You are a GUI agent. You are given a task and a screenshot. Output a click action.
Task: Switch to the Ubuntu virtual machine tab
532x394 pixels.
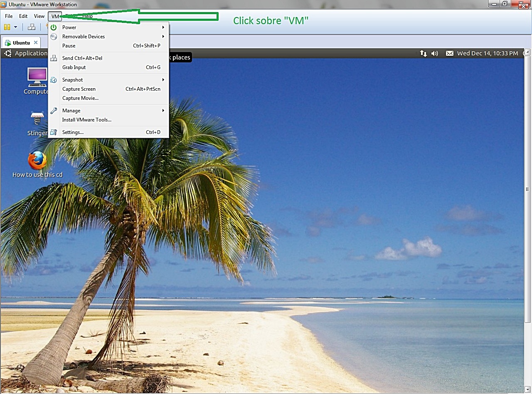pos(20,42)
